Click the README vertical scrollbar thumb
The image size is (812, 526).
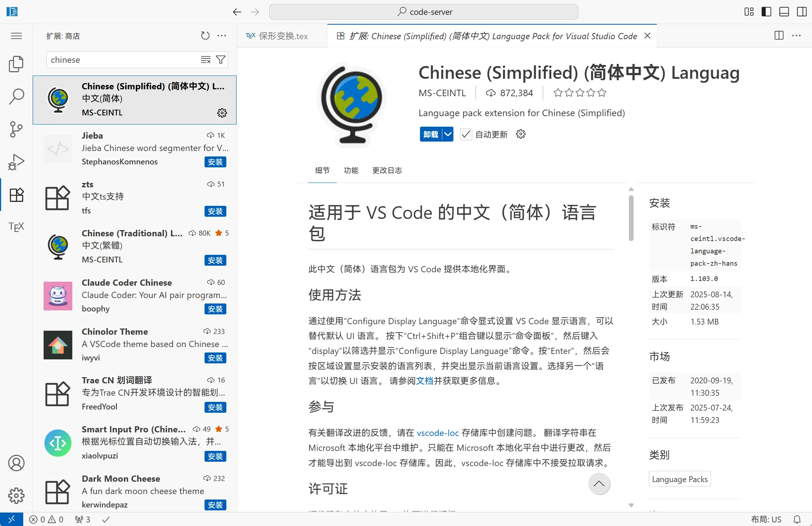tap(631, 218)
